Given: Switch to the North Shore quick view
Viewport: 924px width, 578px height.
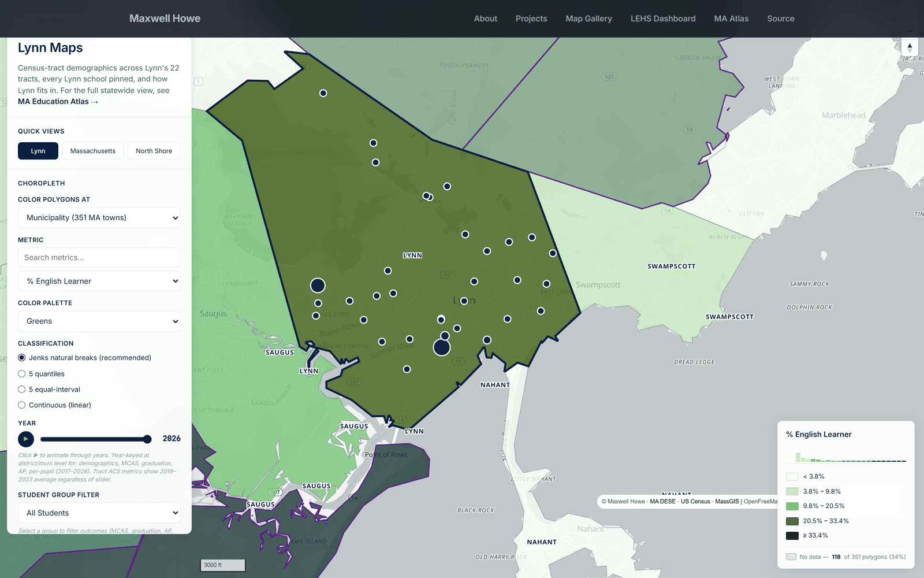Looking at the screenshot, I should 154,151.
